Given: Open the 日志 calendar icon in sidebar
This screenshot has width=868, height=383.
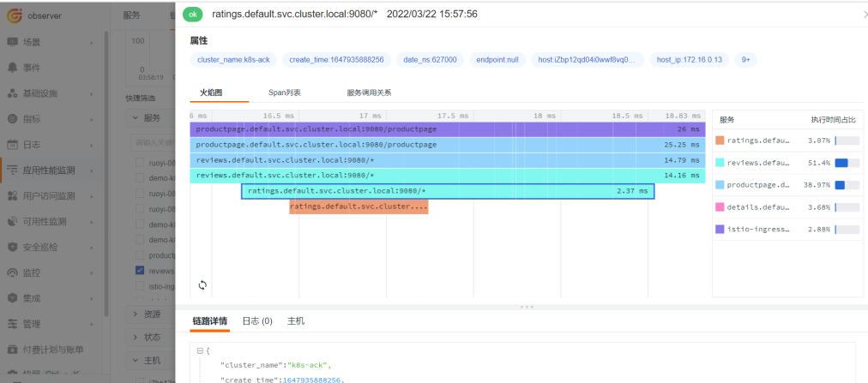Looking at the screenshot, I should (12, 145).
